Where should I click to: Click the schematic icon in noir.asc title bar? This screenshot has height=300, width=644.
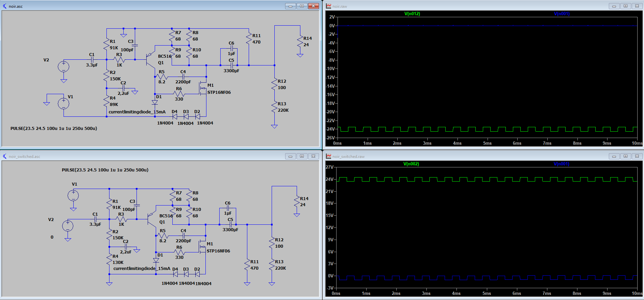pyautogui.click(x=5, y=6)
